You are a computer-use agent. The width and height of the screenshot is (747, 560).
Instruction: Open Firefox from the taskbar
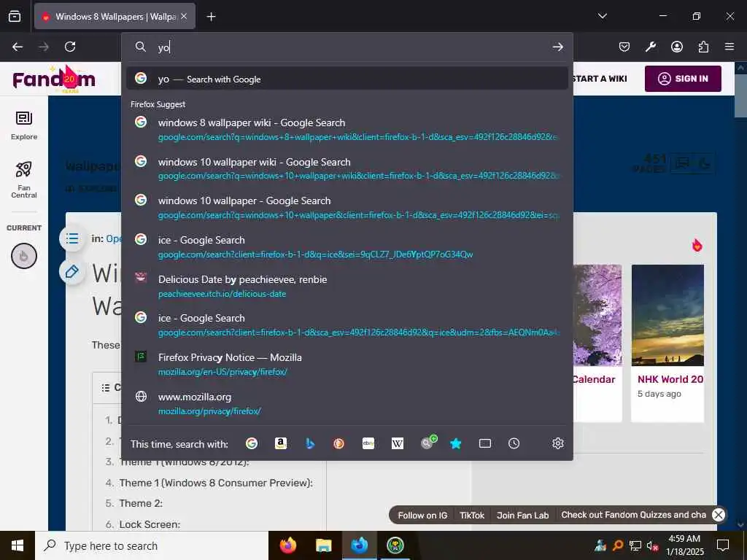(x=287, y=545)
